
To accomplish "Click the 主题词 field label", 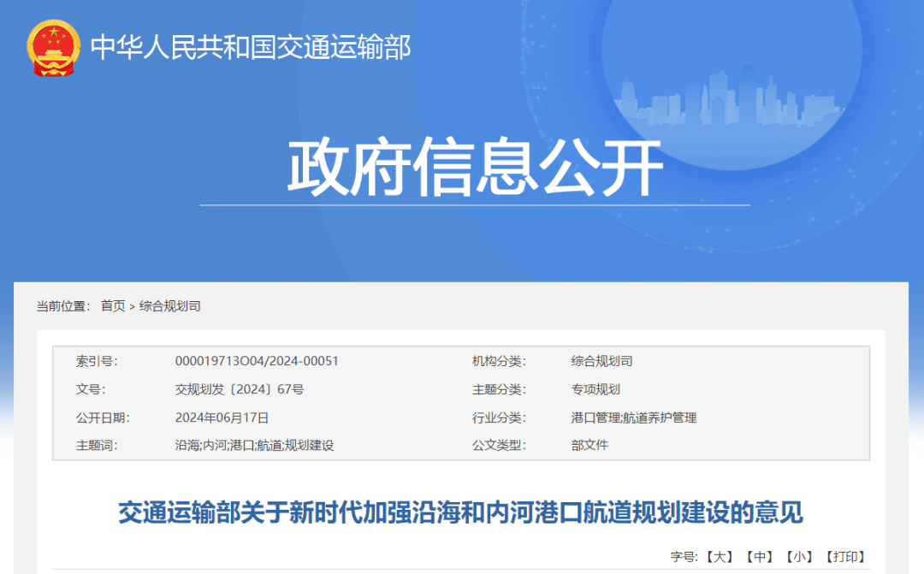I will [x=94, y=446].
